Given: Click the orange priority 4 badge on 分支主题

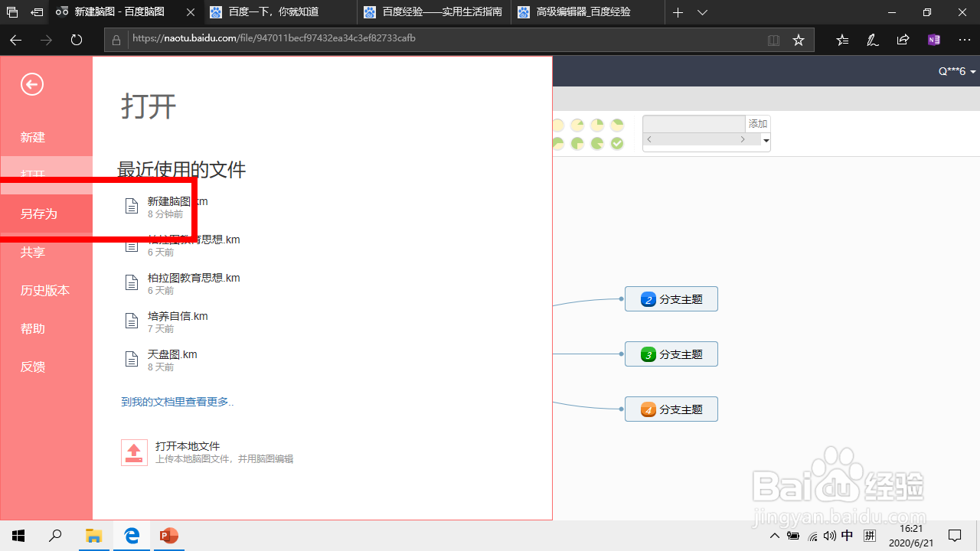Looking at the screenshot, I should (x=648, y=409).
